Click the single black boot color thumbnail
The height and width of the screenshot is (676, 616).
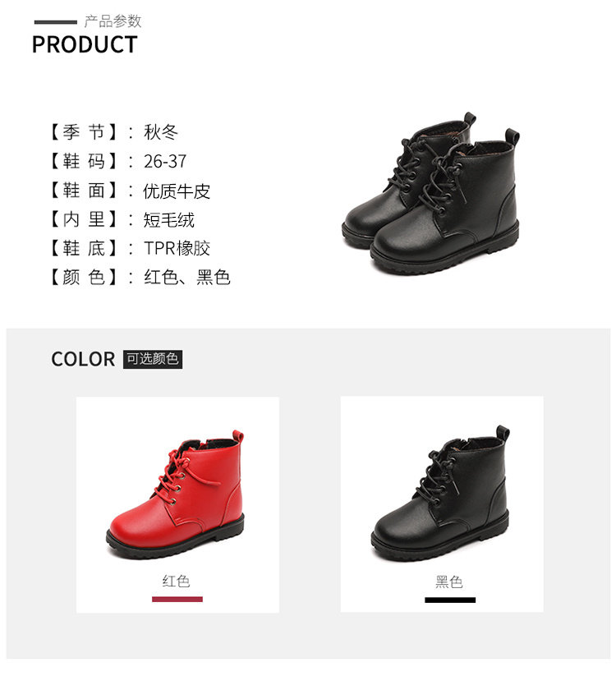(440, 493)
